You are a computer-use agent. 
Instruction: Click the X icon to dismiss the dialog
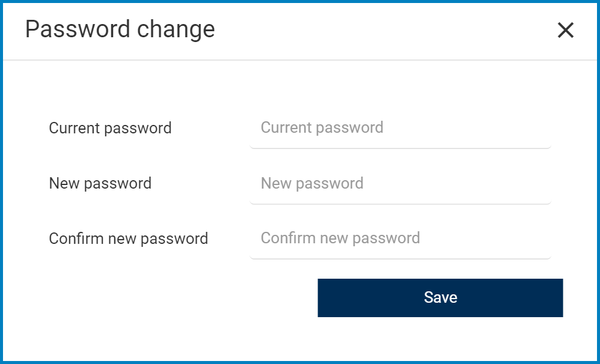[x=565, y=30]
